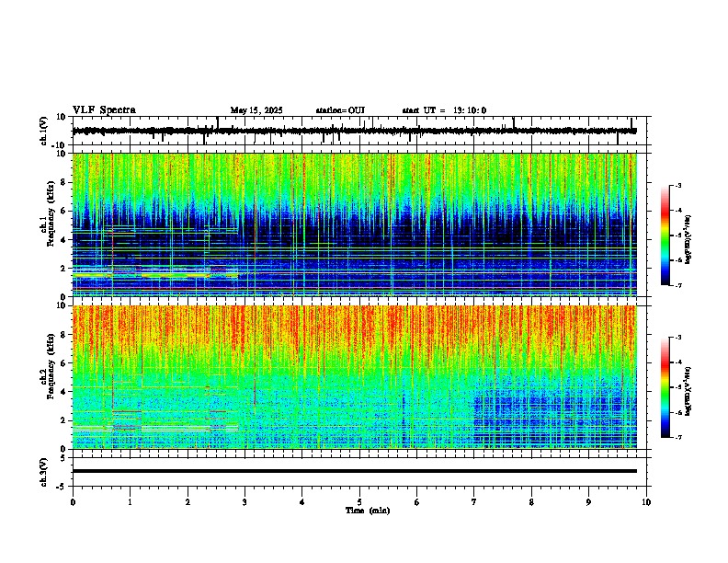Click the "-7" label below ch.2 colorbar
Image resolution: width=728 pixels, height=563 pixels.
pos(677,437)
